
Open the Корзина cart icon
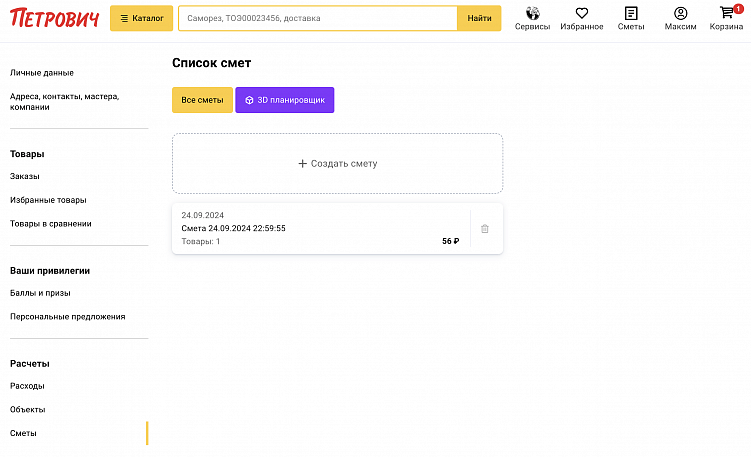point(726,14)
